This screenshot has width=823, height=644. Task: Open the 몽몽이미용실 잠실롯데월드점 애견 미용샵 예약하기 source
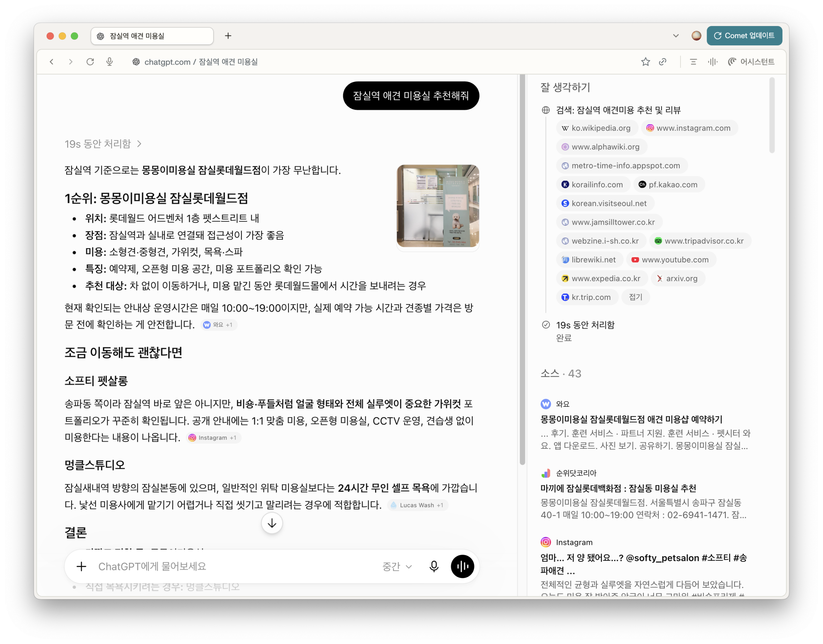pos(631,419)
